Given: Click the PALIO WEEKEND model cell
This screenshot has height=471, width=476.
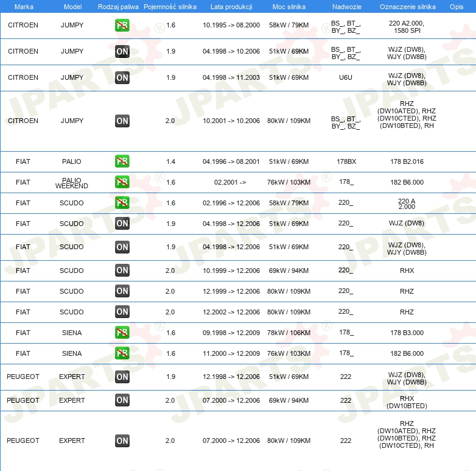Looking at the screenshot, I should 72,183.
